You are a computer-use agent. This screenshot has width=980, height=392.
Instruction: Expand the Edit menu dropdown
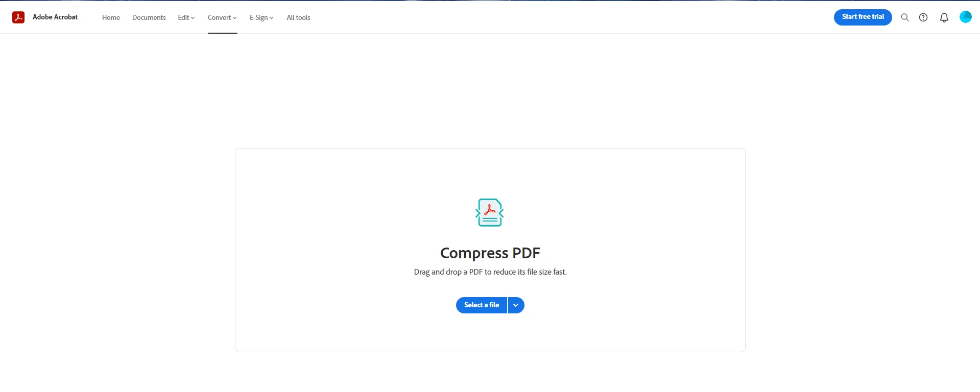tap(186, 17)
